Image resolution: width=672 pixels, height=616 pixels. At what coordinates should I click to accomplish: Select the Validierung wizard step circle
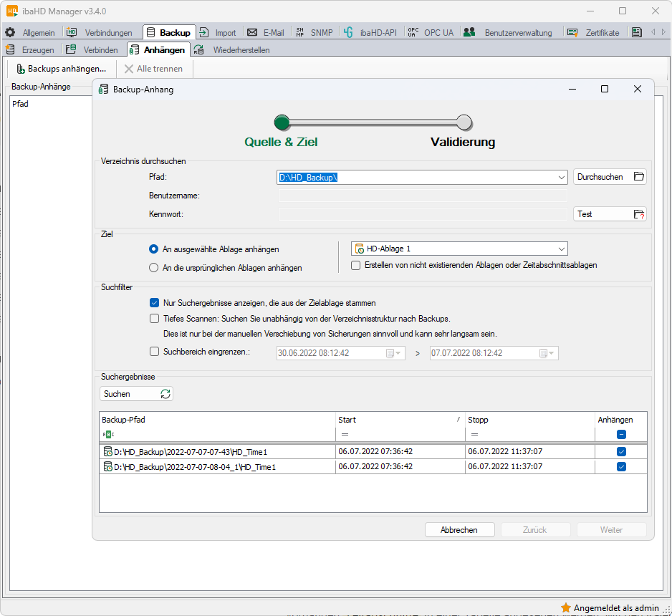point(464,122)
